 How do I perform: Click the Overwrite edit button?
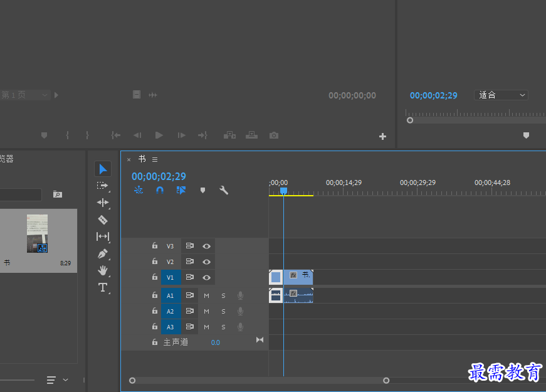point(251,135)
